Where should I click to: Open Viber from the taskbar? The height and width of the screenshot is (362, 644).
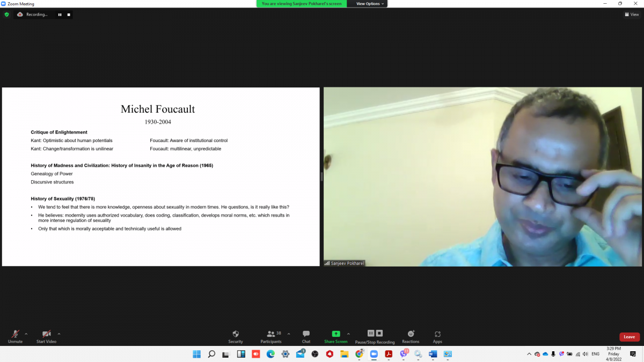click(404, 354)
